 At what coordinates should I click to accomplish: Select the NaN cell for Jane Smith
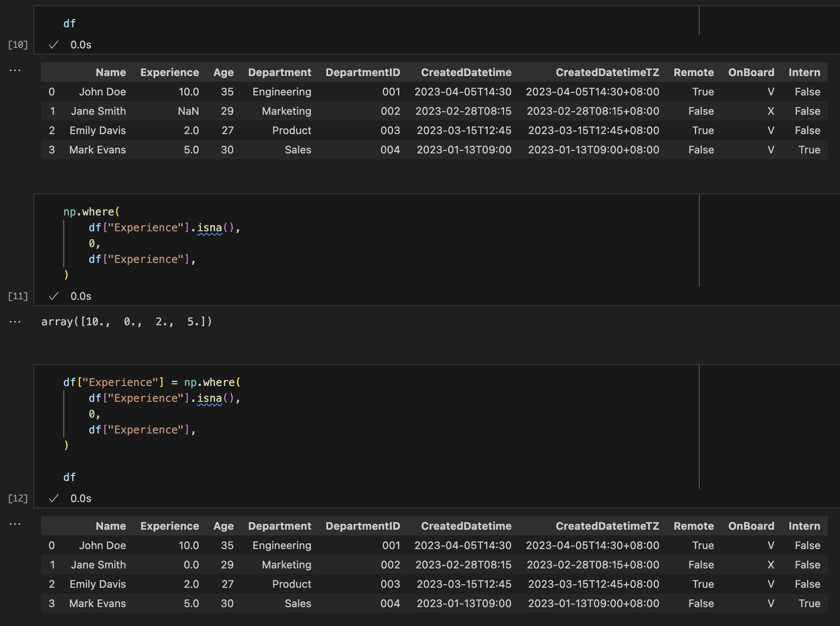(x=188, y=111)
